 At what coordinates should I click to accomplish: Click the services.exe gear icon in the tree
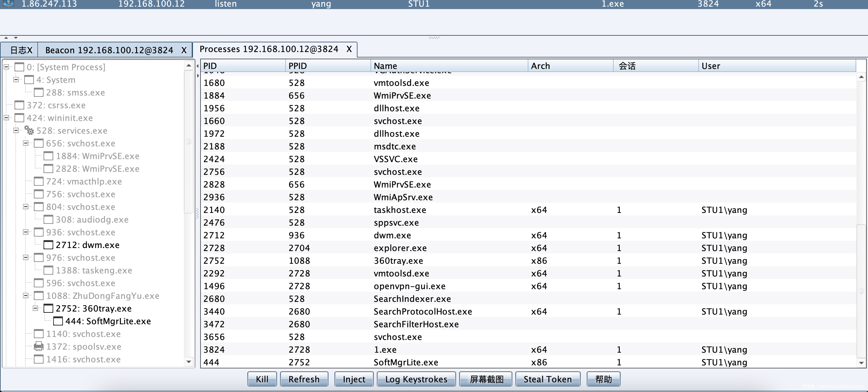[29, 130]
